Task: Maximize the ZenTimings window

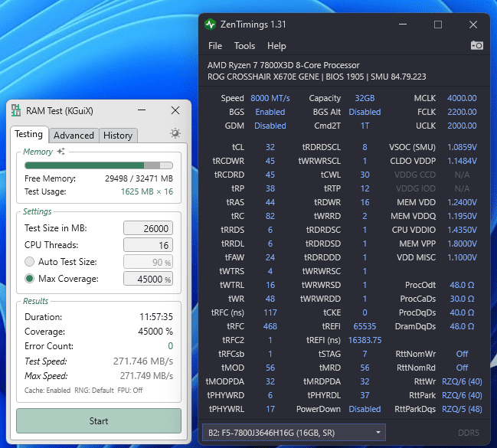Action: point(438,25)
